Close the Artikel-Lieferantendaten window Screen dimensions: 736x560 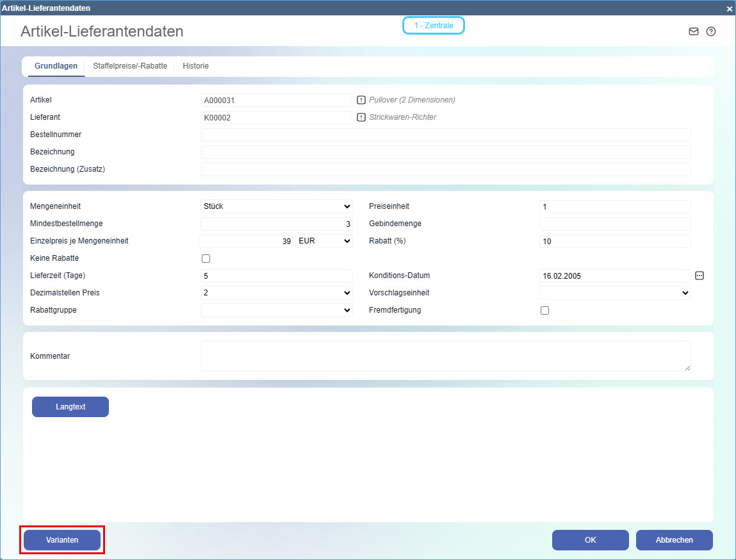[x=729, y=8]
